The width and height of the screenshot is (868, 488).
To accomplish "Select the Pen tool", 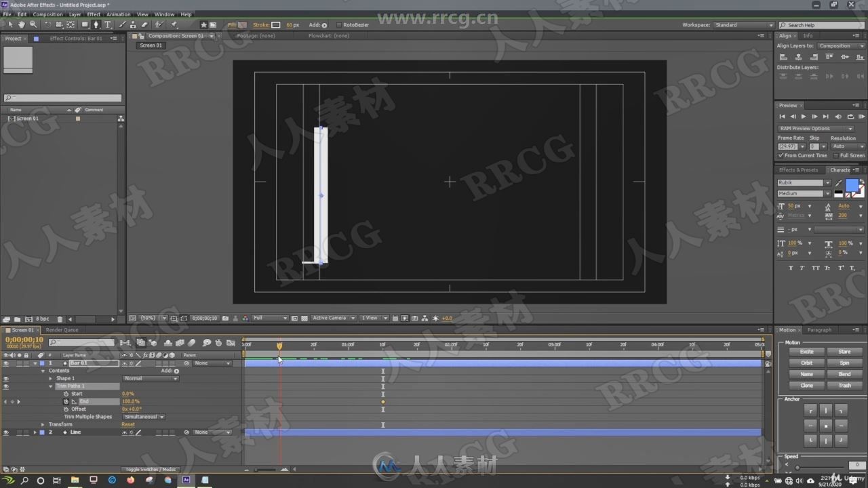I will click(x=96, y=24).
